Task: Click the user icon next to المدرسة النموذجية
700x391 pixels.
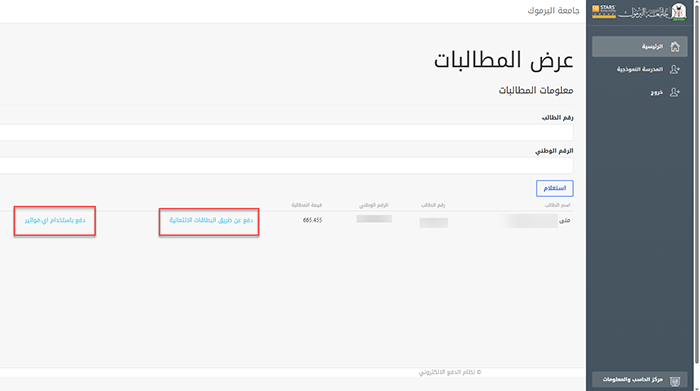Action: point(675,69)
